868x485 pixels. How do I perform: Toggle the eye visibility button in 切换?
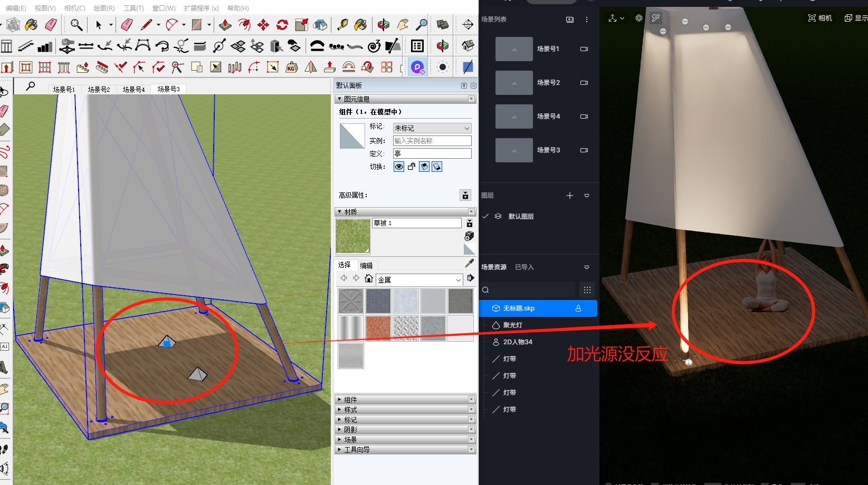399,167
